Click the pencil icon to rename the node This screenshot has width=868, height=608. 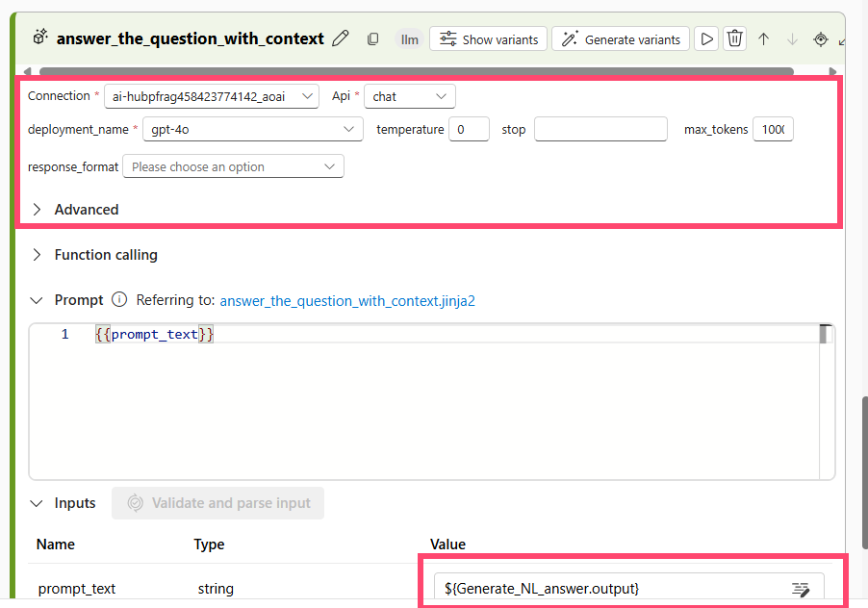pyautogui.click(x=341, y=38)
